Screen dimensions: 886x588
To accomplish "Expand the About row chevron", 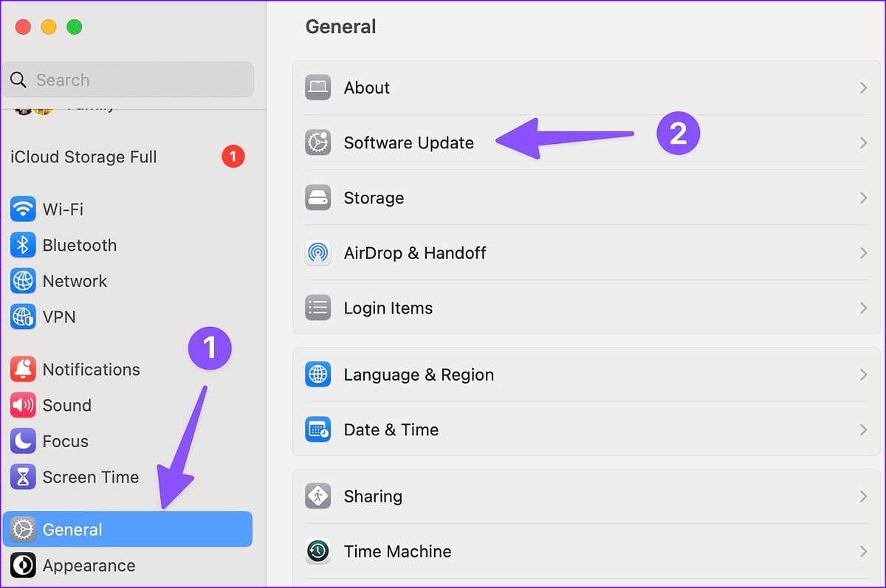I will (863, 88).
